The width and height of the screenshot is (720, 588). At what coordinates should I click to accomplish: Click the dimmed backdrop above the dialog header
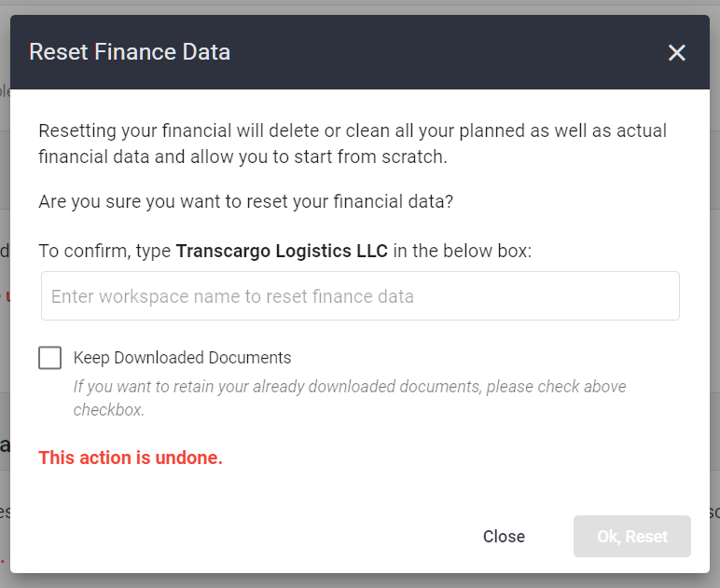click(x=360, y=7)
